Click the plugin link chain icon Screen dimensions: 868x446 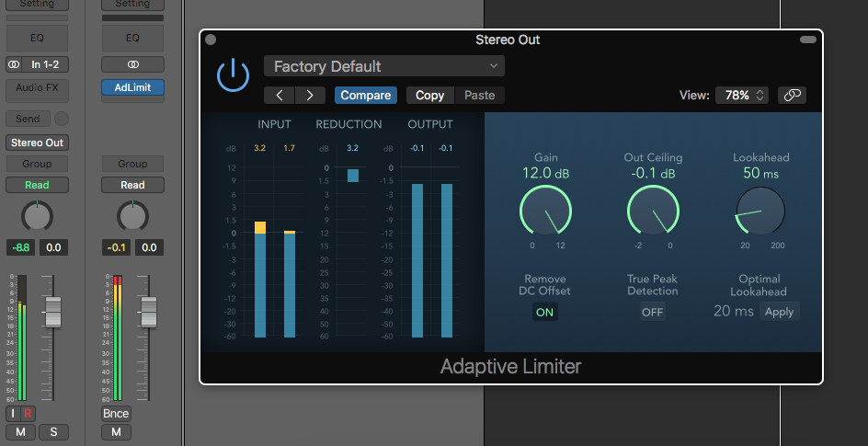coord(792,95)
